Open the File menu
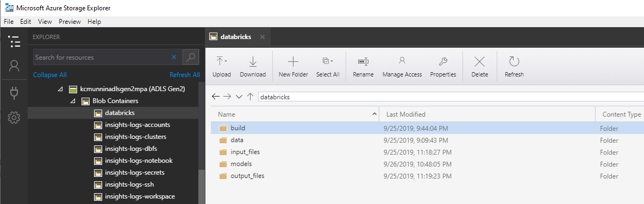 click(x=9, y=21)
